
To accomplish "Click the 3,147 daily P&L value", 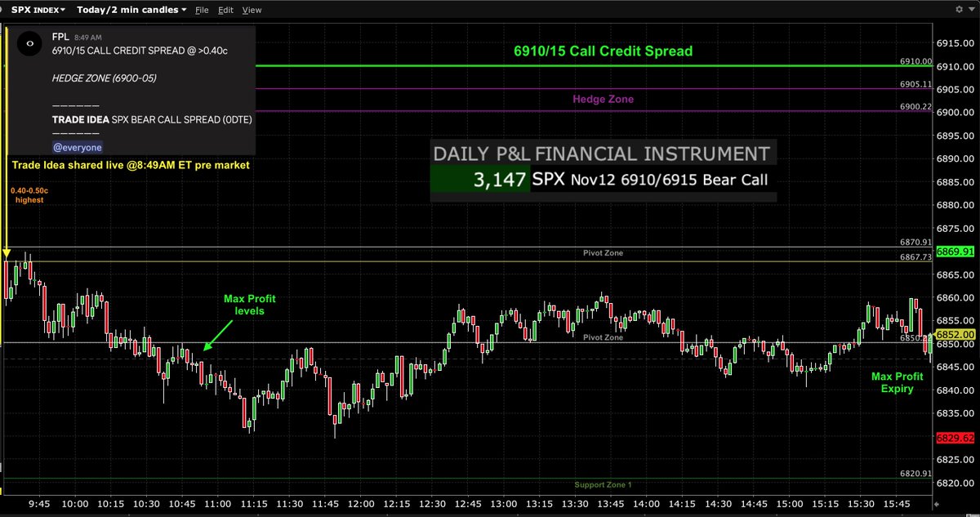I will pos(500,179).
